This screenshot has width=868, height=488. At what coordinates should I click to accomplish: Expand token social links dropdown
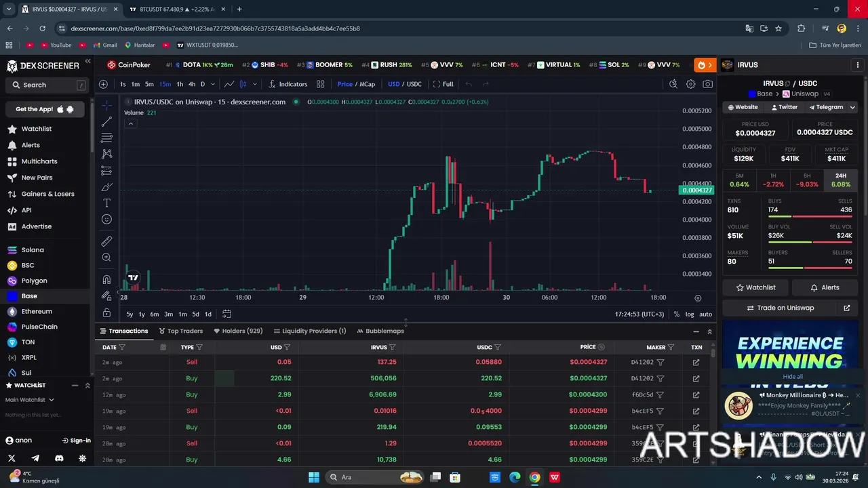click(x=852, y=107)
